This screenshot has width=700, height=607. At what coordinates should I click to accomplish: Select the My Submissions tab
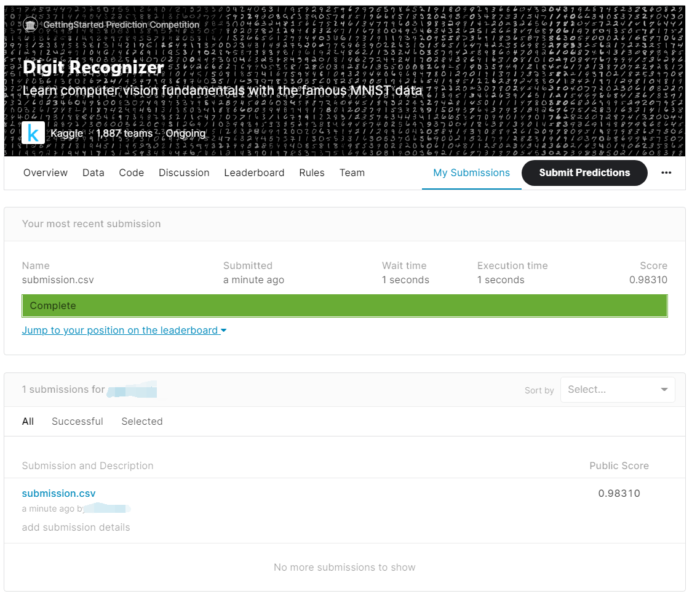[471, 173]
